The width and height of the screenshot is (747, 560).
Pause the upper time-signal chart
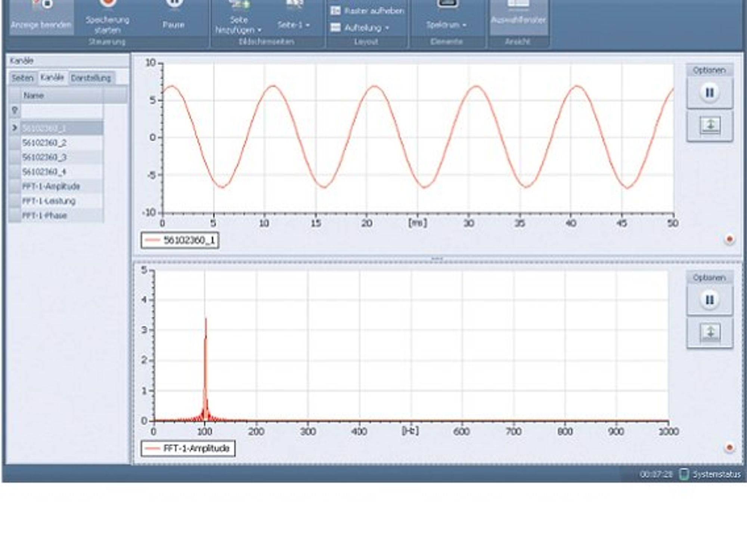point(710,93)
